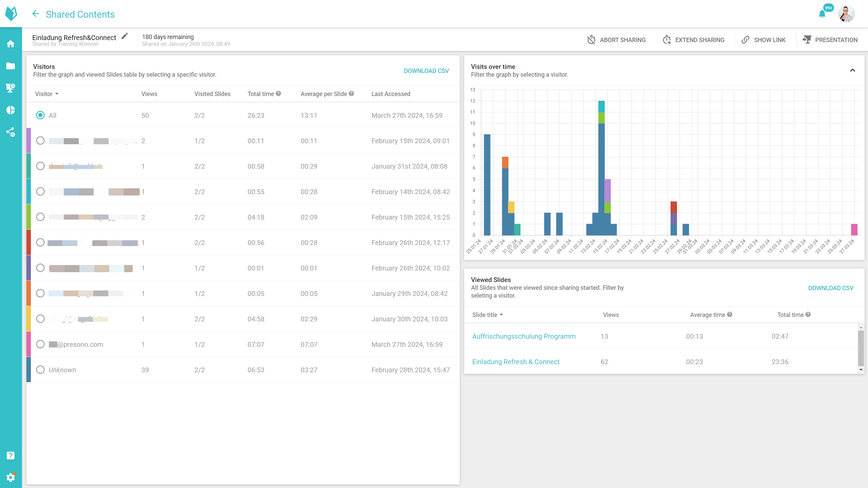Click the Viewed Slides table scrollbar

[861, 348]
